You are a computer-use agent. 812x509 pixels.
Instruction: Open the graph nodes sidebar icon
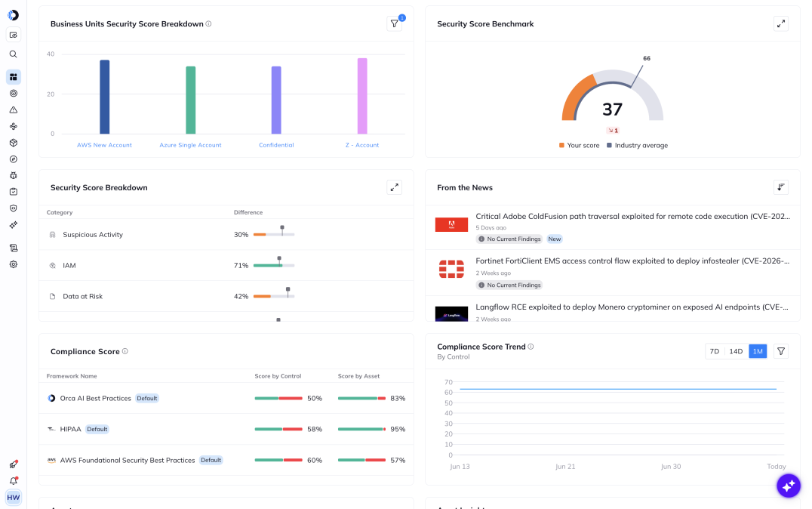[x=14, y=126]
